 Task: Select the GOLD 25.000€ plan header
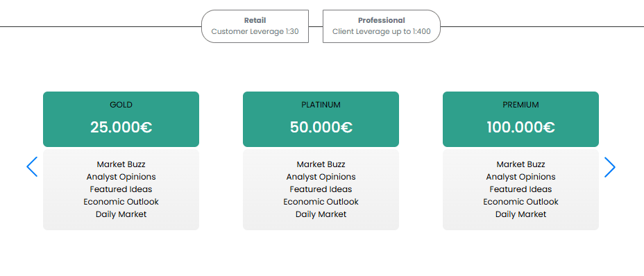[121, 119]
